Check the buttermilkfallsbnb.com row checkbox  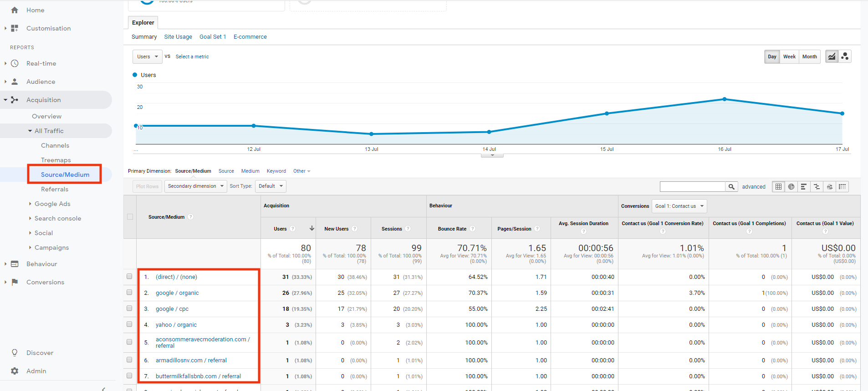[x=129, y=376]
